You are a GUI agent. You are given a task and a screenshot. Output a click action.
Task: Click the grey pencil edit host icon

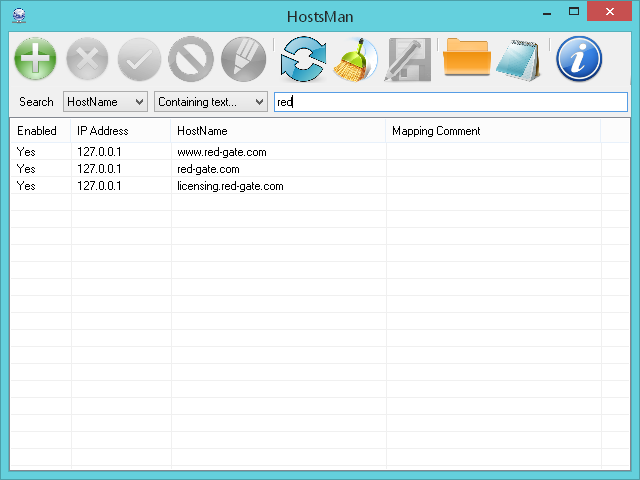pos(244,59)
